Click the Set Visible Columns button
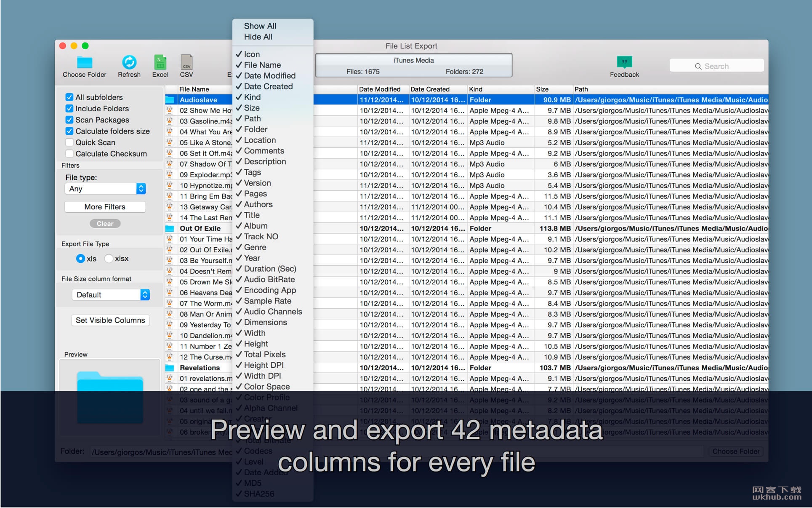This screenshot has height=508, width=812. coord(110,320)
